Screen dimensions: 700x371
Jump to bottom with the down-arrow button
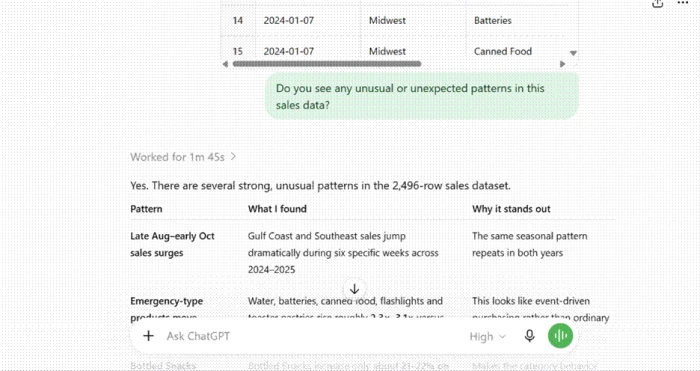tap(354, 289)
